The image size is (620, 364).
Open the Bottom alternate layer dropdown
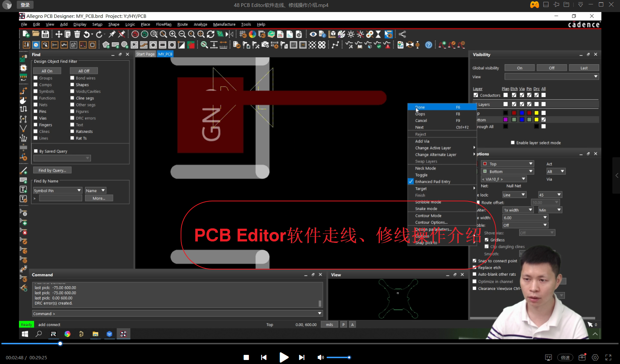click(507, 171)
